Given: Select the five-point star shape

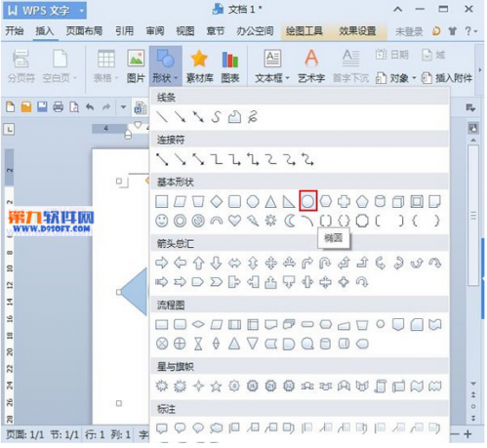Looking at the screenshot, I should (x=216, y=387).
